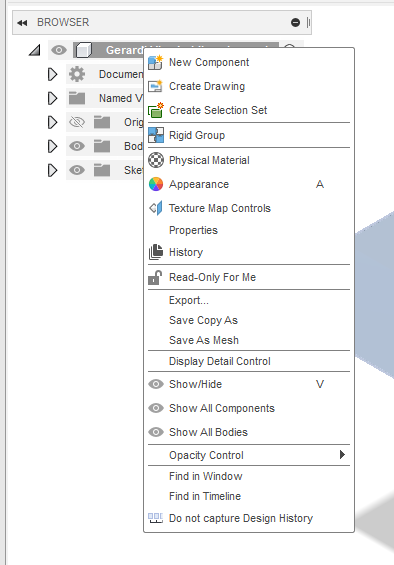Click the Physical Material sphere icon
This screenshot has width=394, height=565.
156,160
